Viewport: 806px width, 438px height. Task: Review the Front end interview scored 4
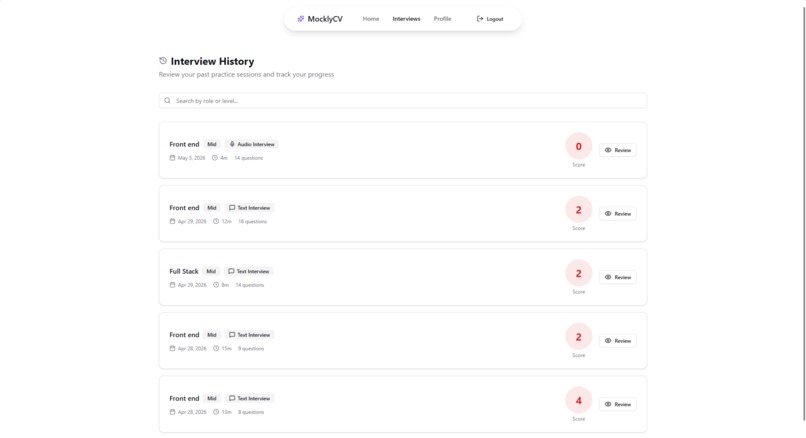click(x=617, y=404)
